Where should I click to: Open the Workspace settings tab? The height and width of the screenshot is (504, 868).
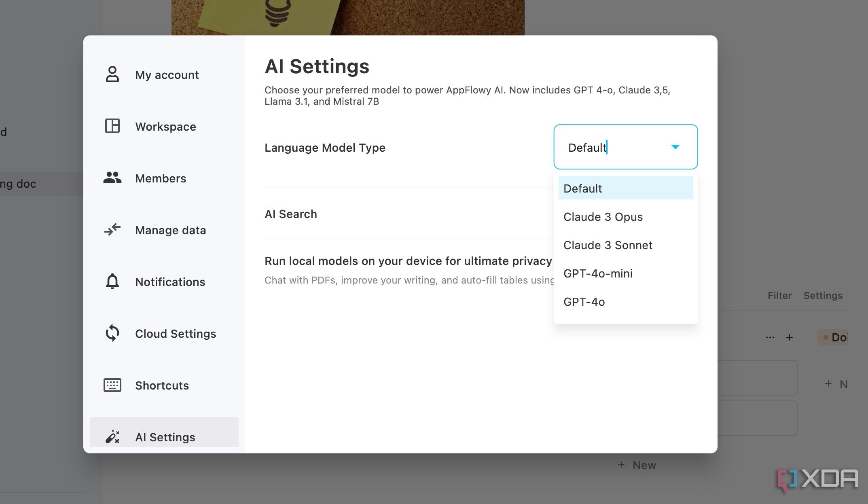tap(165, 126)
